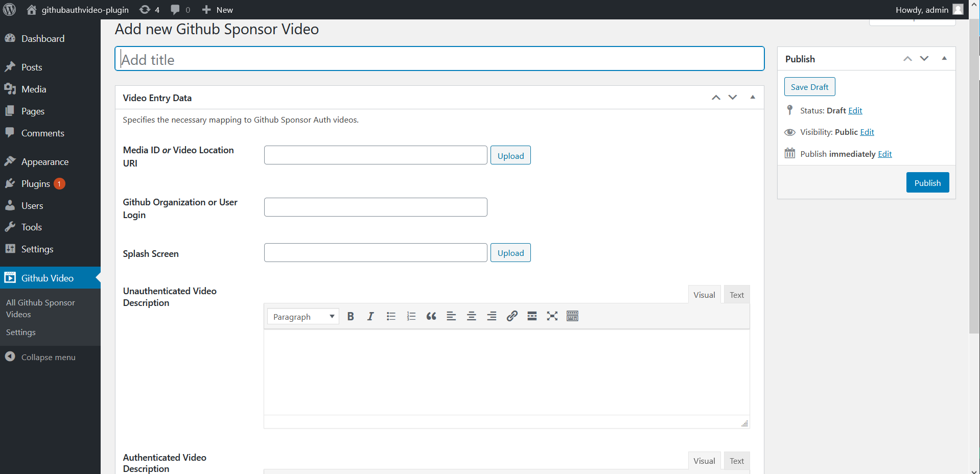Move the Publish box up
The height and width of the screenshot is (474, 980).
tap(907, 59)
